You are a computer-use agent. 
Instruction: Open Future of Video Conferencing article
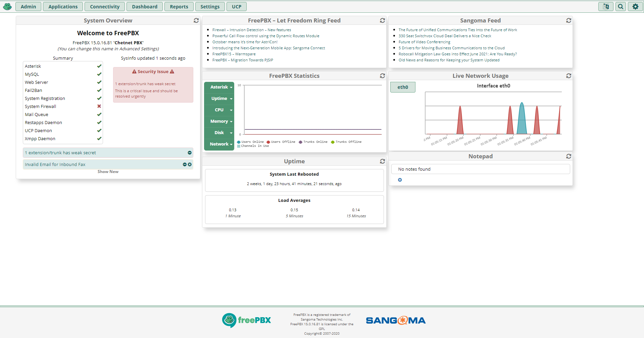[425, 42]
